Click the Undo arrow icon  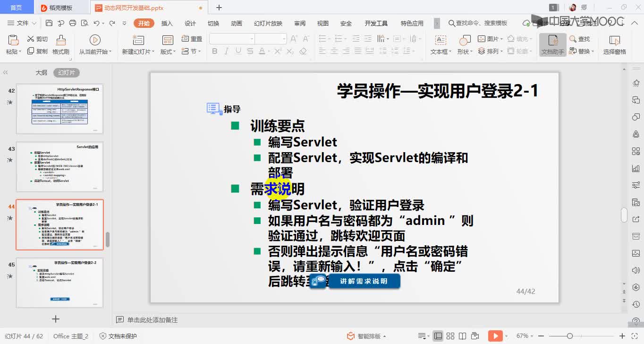pyautogui.click(x=96, y=23)
